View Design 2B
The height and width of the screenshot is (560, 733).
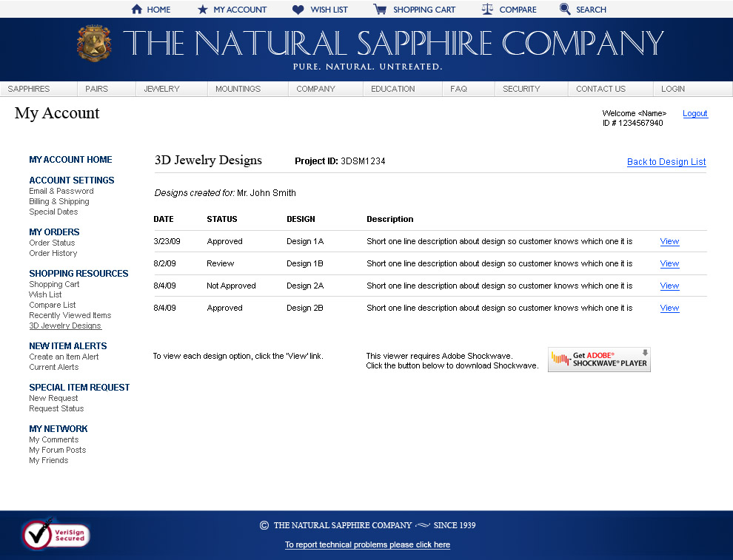click(669, 308)
